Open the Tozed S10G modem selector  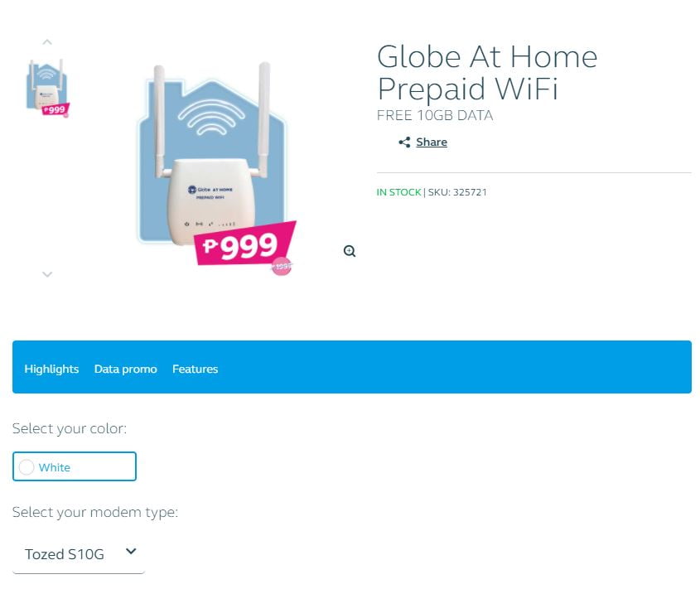[x=79, y=554]
